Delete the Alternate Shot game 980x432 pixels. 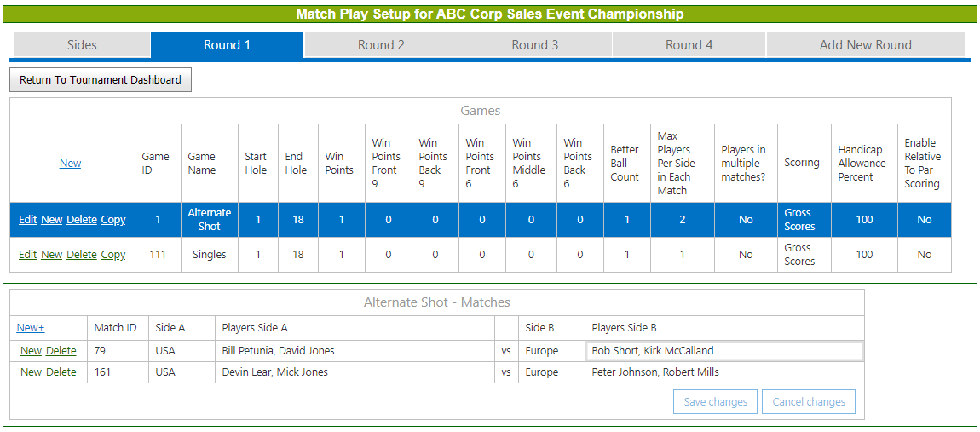(x=82, y=220)
